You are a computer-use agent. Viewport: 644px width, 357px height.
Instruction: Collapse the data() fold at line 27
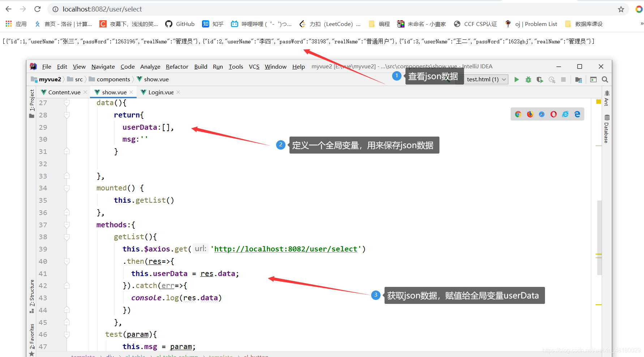pyautogui.click(x=67, y=103)
